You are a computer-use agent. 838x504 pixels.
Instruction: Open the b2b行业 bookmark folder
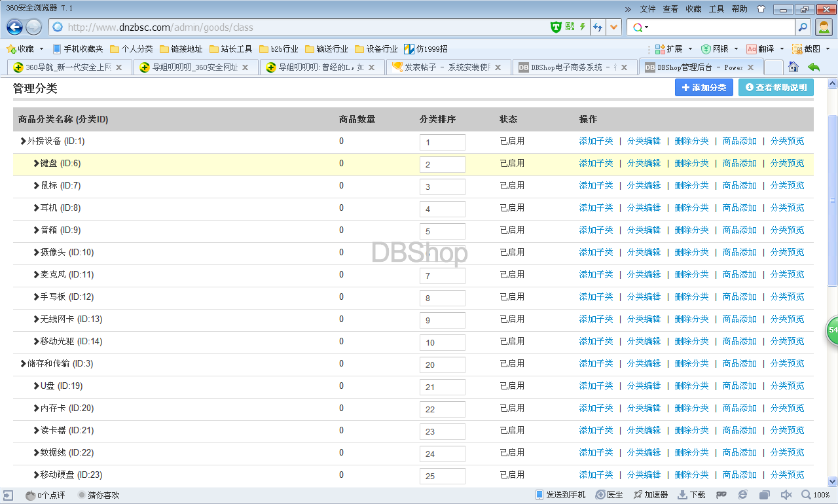tap(279, 49)
